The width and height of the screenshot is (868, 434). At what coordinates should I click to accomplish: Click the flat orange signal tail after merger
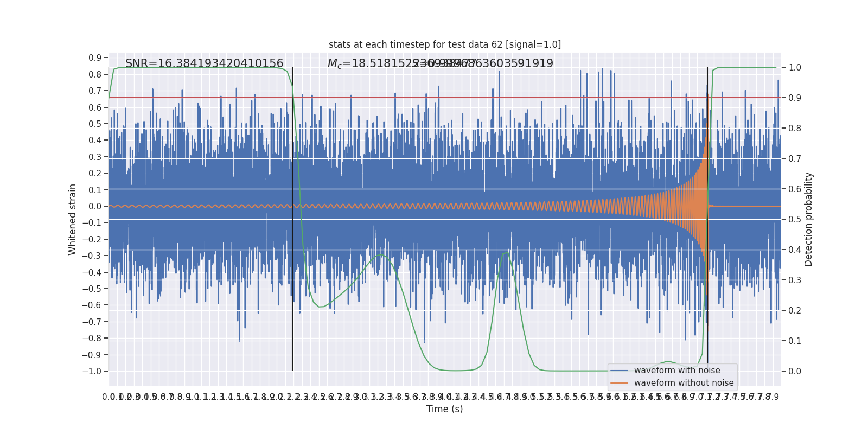click(x=745, y=206)
